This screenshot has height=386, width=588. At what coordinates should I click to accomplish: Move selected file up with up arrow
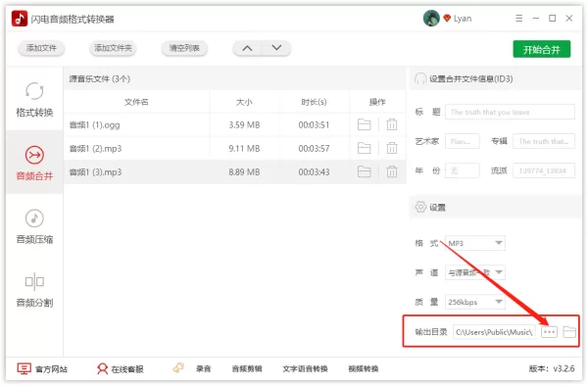[x=247, y=48]
